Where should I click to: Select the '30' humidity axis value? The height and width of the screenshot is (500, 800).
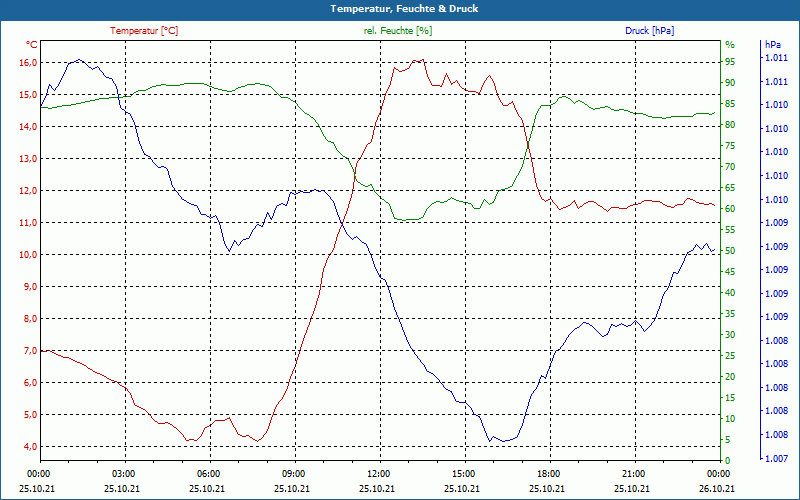click(730, 335)
